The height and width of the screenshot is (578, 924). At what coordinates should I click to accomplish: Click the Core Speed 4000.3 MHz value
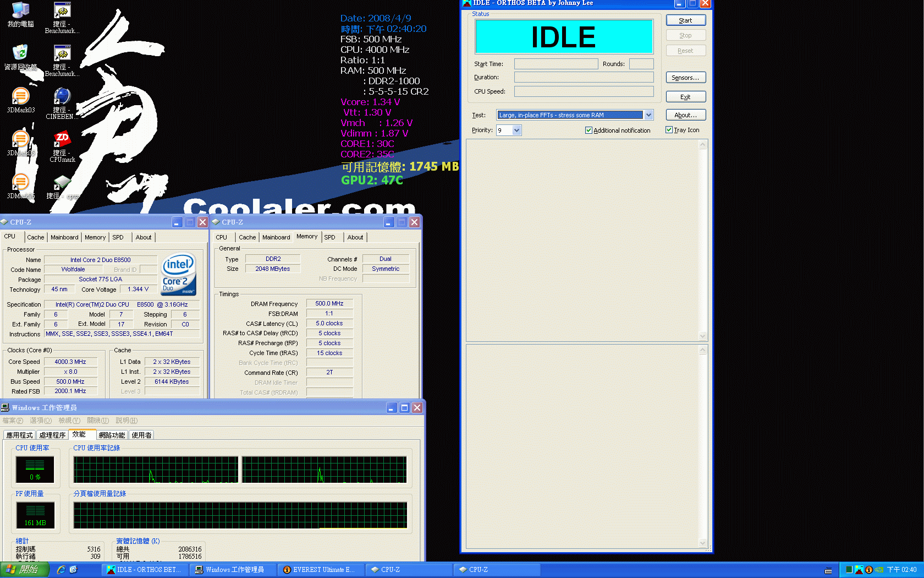pyautogui.click(x=70, y=362)
